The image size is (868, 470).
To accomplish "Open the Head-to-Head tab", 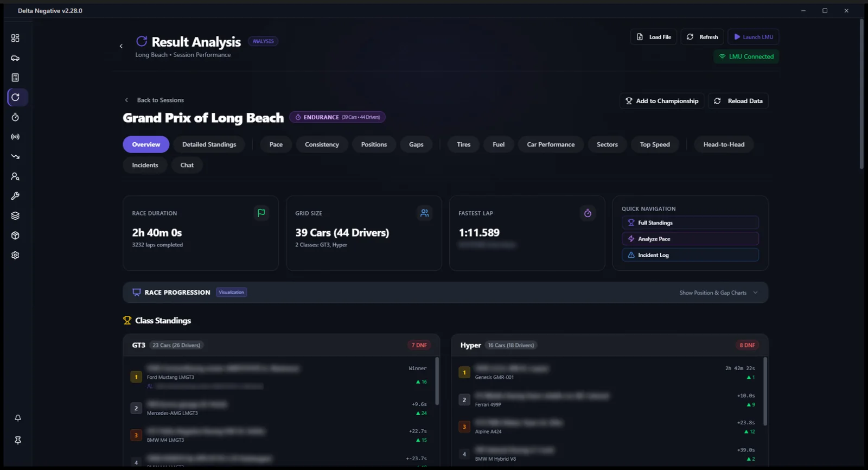I will click(724, 144).
